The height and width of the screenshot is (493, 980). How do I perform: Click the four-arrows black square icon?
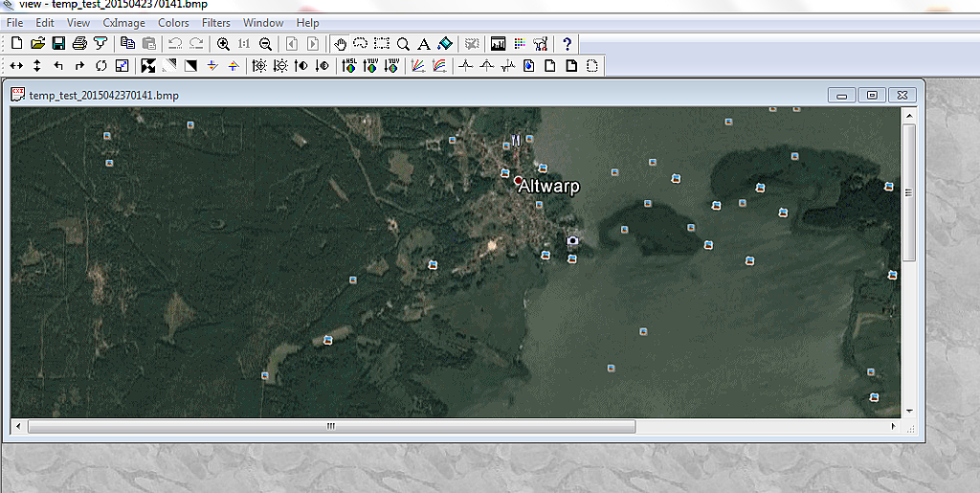click(148, 65)
